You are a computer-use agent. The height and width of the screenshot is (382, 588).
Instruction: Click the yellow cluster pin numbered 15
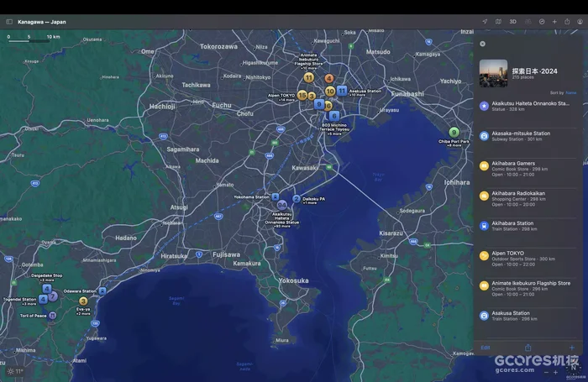tap(302, 95)
